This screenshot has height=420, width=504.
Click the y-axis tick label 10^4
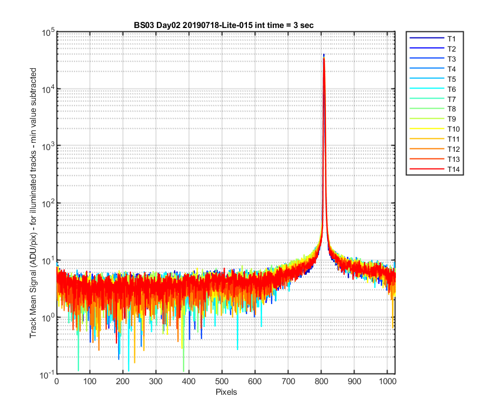48,90
